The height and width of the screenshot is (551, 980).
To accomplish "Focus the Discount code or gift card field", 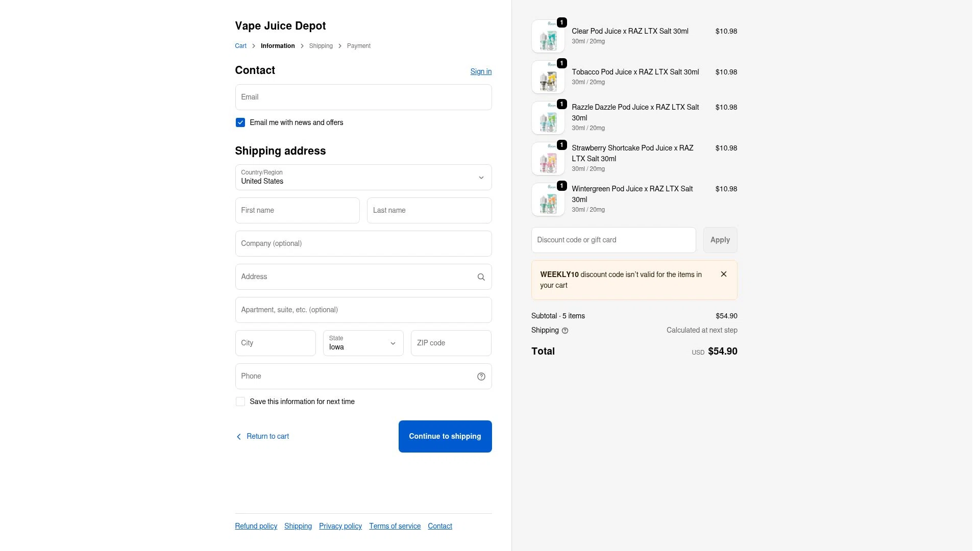I will 614,240.
